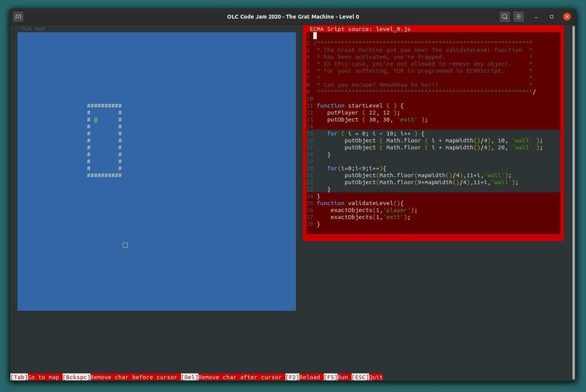
Task: Click the [ESC] Quit shortcut label
Action: (367, 377)
